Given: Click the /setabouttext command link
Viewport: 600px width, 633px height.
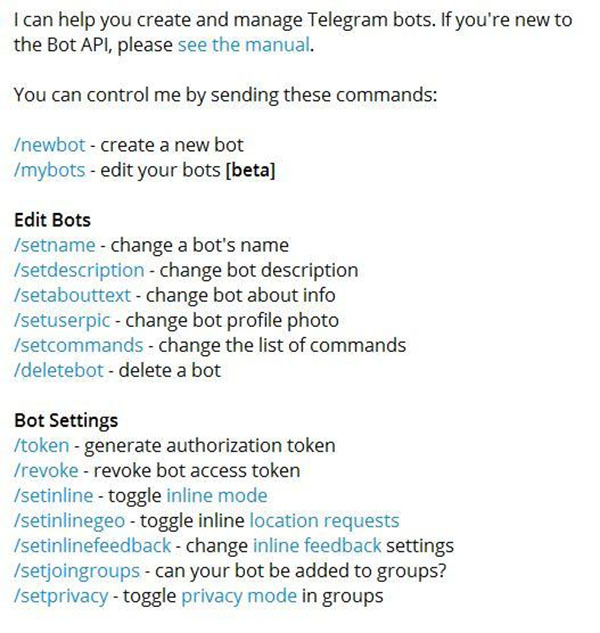Looking at the screenshot, I should pyautogui.click(x=72, y=295).
